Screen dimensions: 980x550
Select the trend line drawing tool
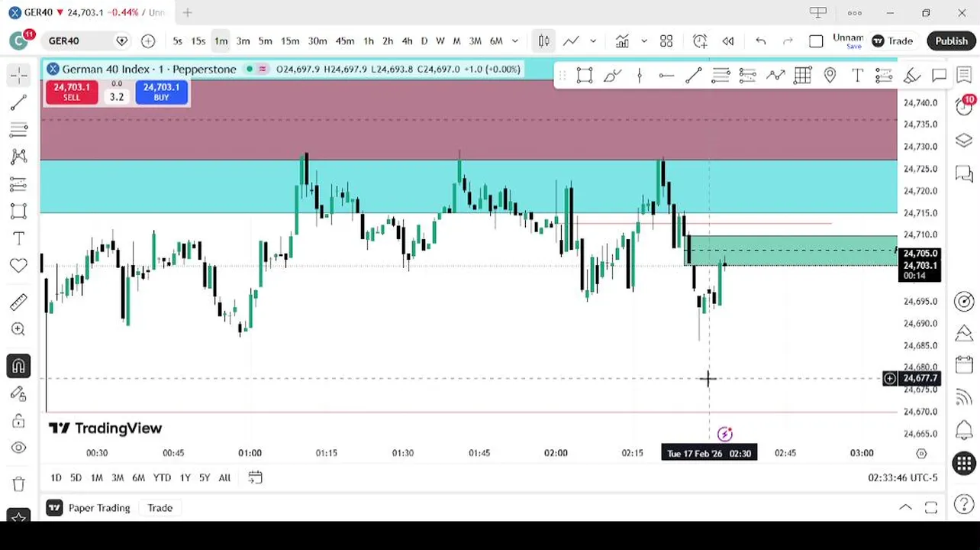[x=18, y=102]
